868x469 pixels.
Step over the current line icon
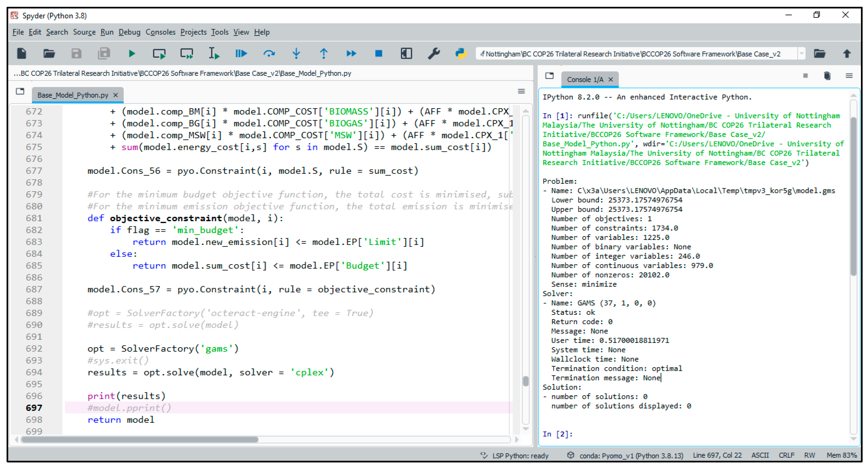coord(269,54)
